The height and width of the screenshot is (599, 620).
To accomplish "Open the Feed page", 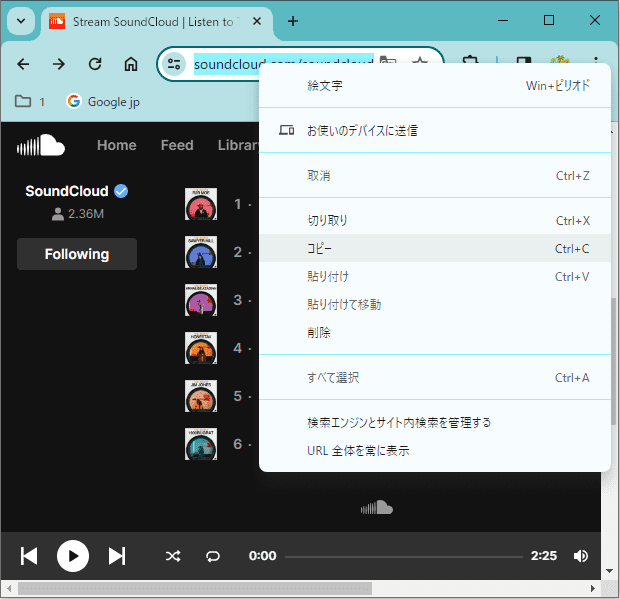I will click(x=177, y=145).
